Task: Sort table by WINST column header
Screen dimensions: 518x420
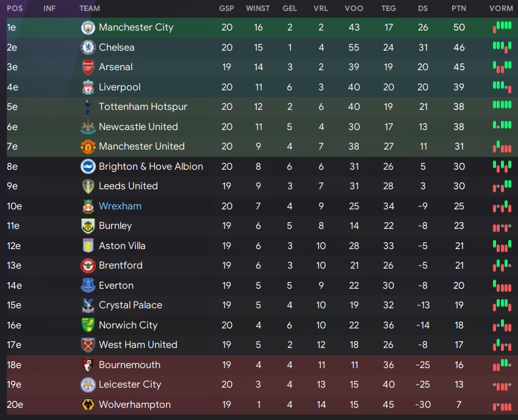Action: (258, 9)
